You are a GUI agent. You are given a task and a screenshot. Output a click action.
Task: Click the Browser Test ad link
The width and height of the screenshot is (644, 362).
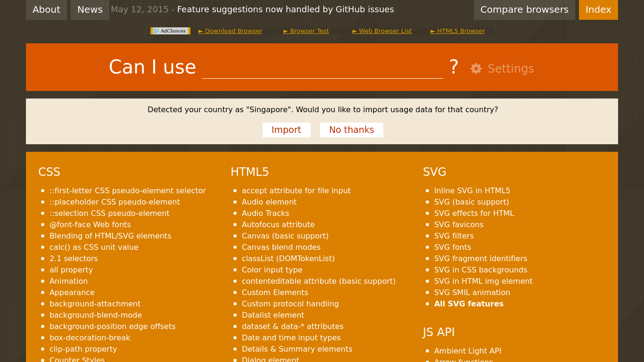point(306,31)
